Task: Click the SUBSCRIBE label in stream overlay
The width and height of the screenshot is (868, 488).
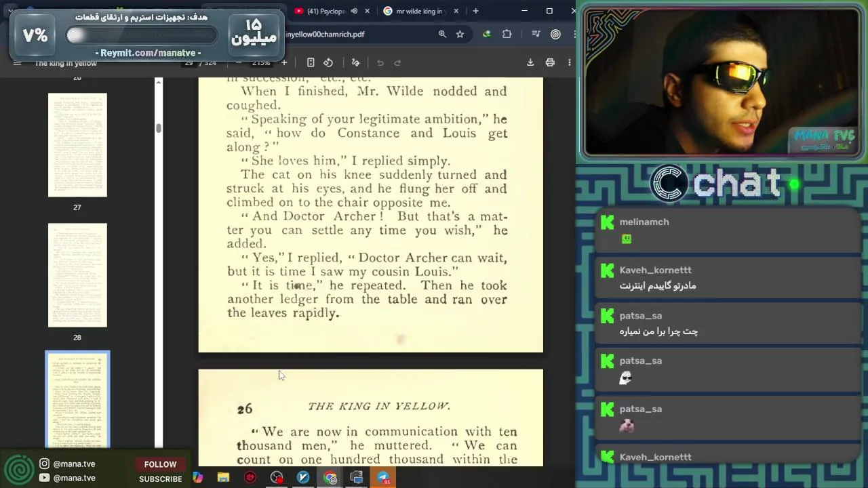Action: coord(161,479)
